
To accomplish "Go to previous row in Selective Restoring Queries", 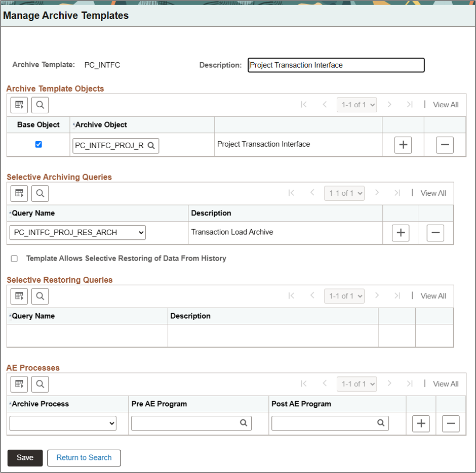I will click(312, 295).
